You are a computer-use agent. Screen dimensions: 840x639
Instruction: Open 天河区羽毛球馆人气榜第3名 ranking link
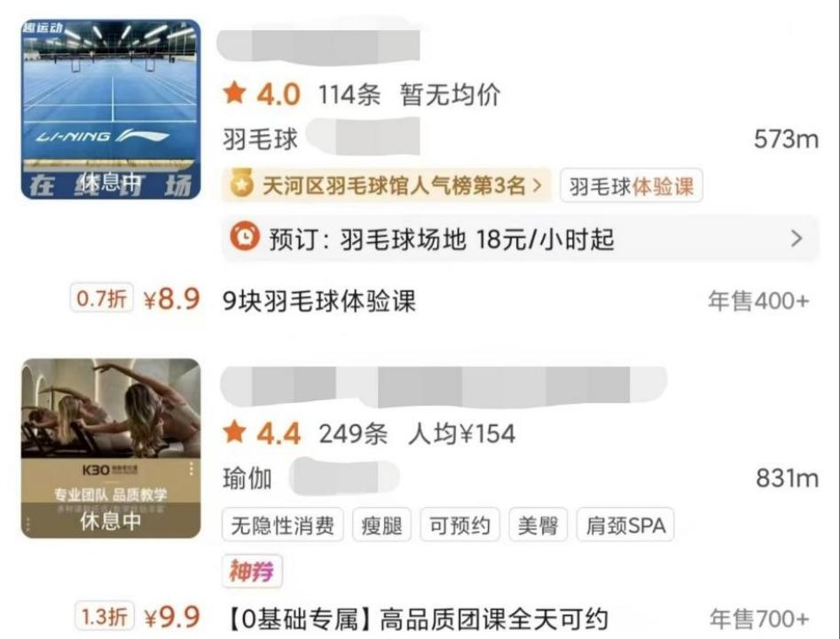tap(387, 185)
